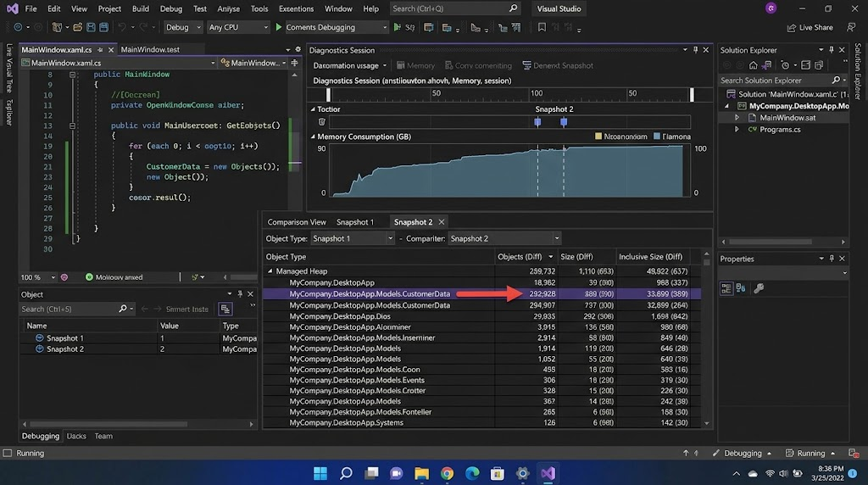Click the Cony comeniting button
Image resolution: width=868 pixels, height=485 pixels.
(478, 65)
